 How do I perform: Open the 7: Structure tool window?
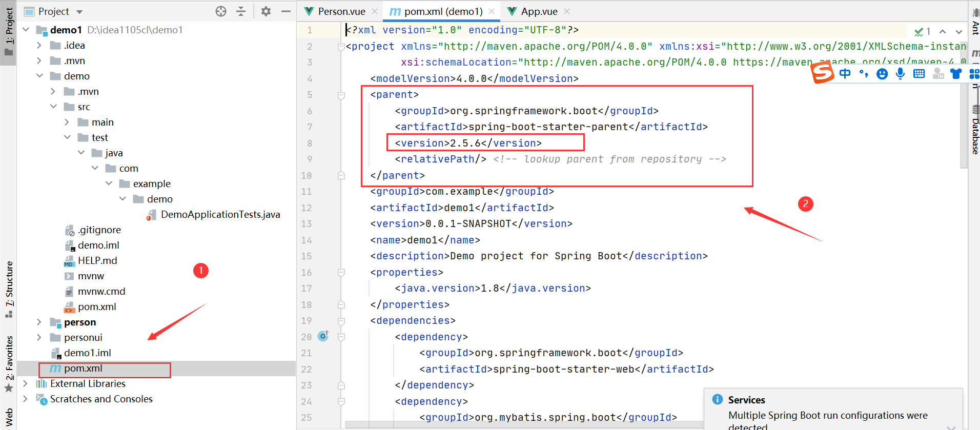click(9, 290)
